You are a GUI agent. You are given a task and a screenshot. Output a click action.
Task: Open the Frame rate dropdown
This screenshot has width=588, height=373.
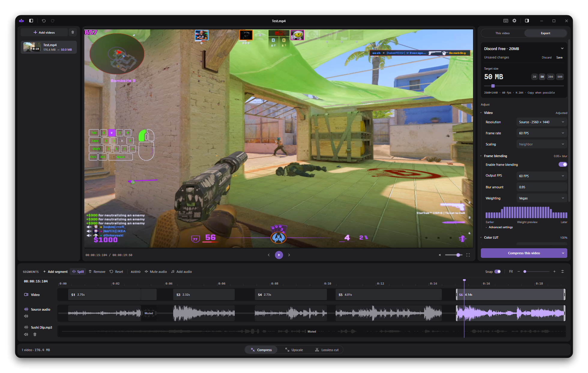coord(542,133)
